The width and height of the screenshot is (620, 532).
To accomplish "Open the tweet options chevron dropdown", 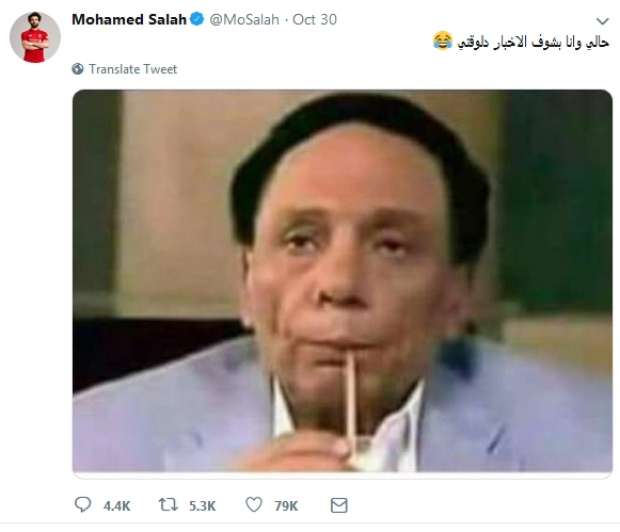I will (x=602, y=21).
